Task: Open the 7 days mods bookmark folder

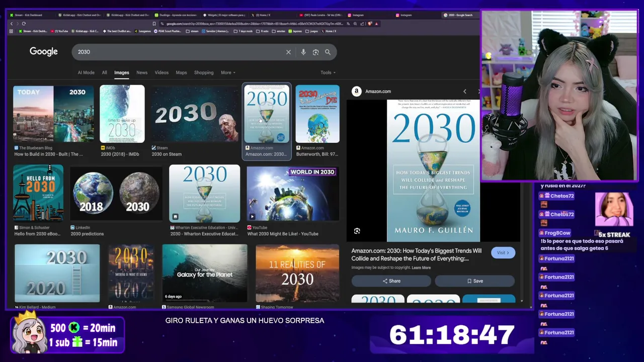Action: click(244, 31)
